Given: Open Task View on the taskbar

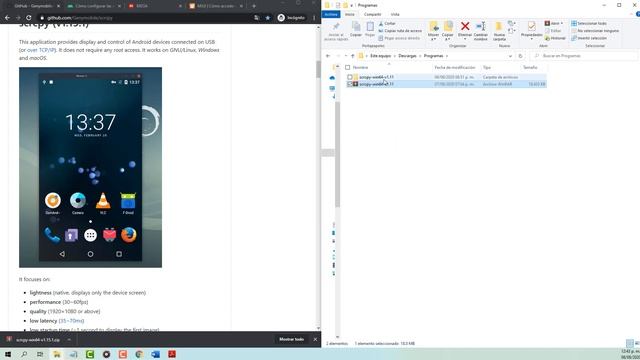Looking at the screenshot, I should coord(40,354).
